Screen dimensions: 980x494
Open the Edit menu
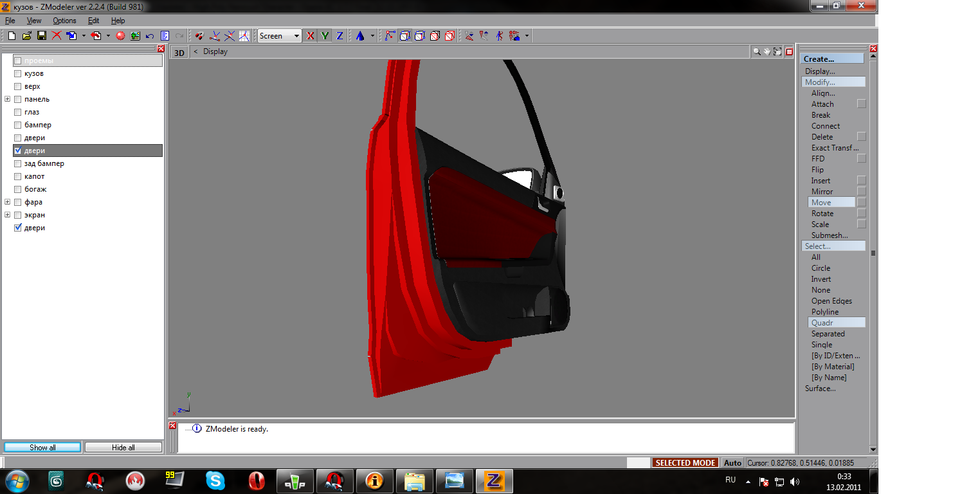click(93, 21)
